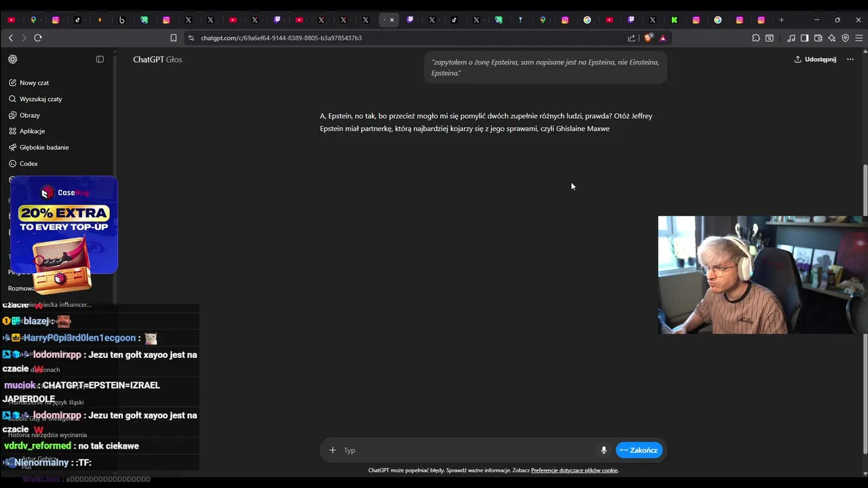The image size is (868, 488).
Task: Click the Wyszukaj czaty magnifier icon
Action: coord(13,99)
